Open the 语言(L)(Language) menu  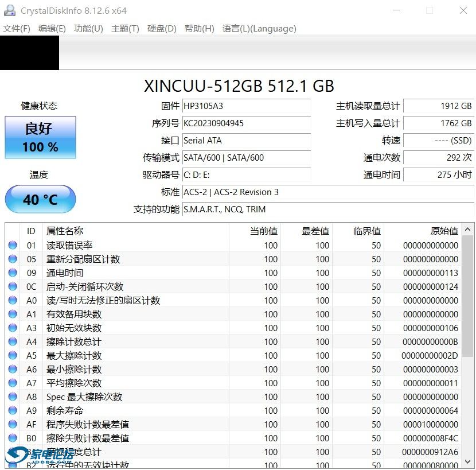point(259,29)
